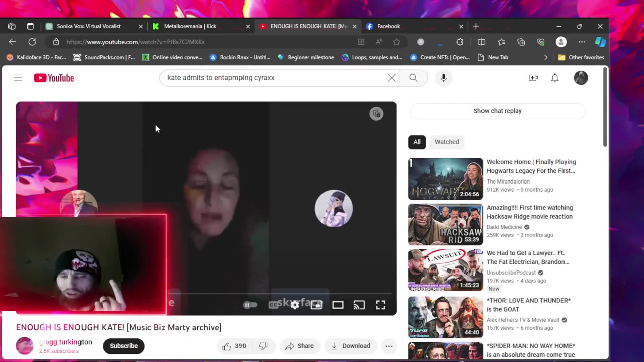Viewport: 644px width, 362px height.
Task: Open the Collections icon
Action: [521, 42]
